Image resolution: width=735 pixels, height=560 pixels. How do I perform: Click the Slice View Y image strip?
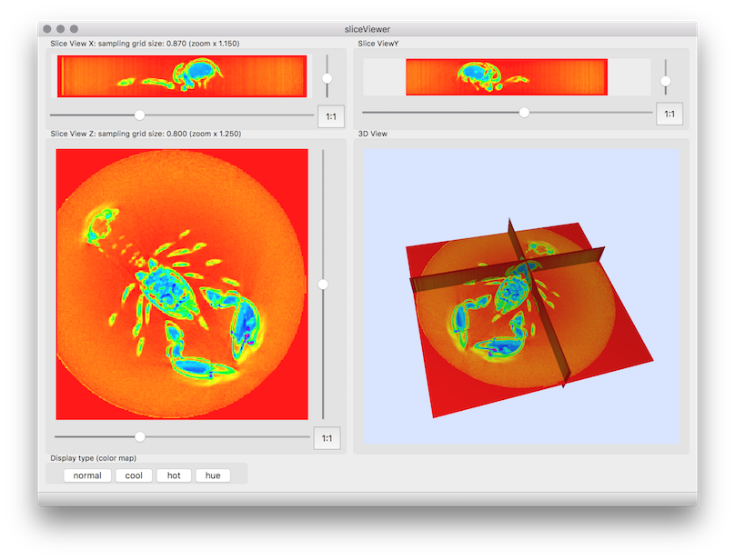[x=506, y=77]
